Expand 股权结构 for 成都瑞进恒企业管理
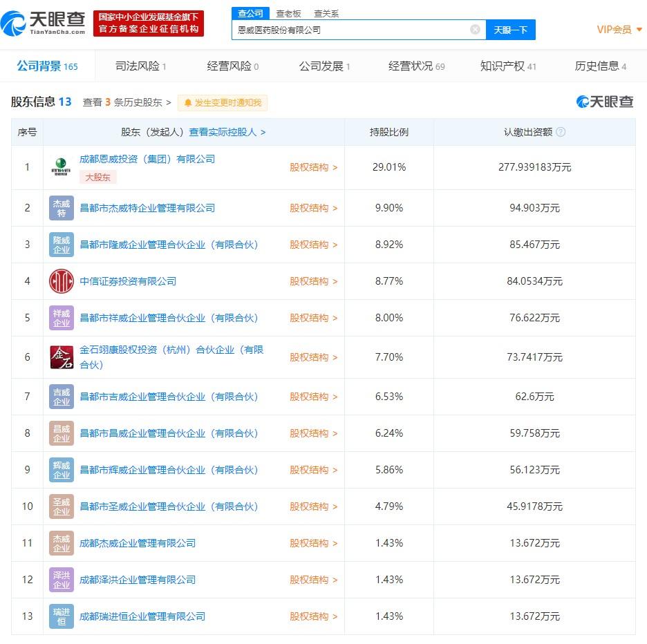The image size is (647, 644). click(313, 616)
